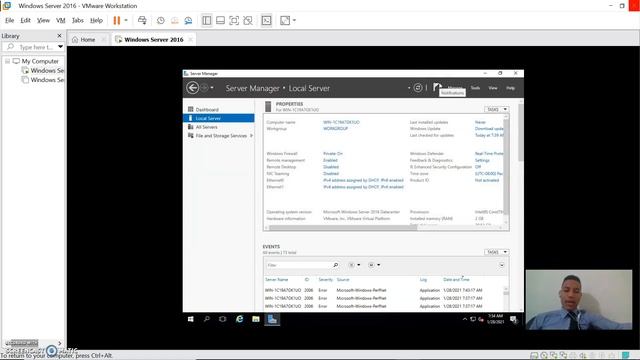640x360 pixels.
Task: Open the VMware snapshot manager icon
Action: click(x=188, y=20)
